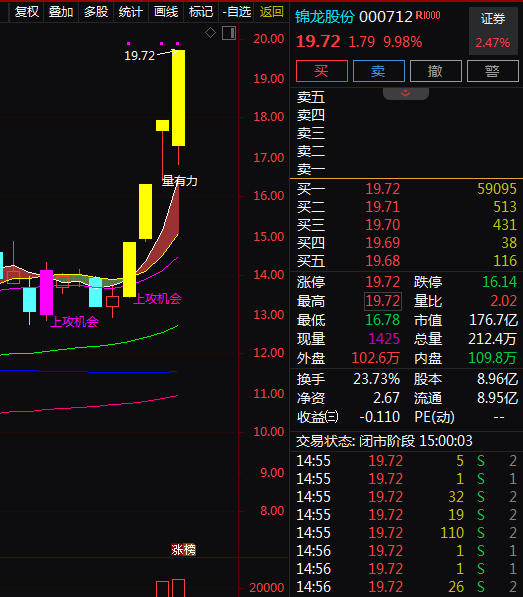Select 14:56 trade with volume 26
This screenshot has height=597, width=523.
(x=406, y=587)
